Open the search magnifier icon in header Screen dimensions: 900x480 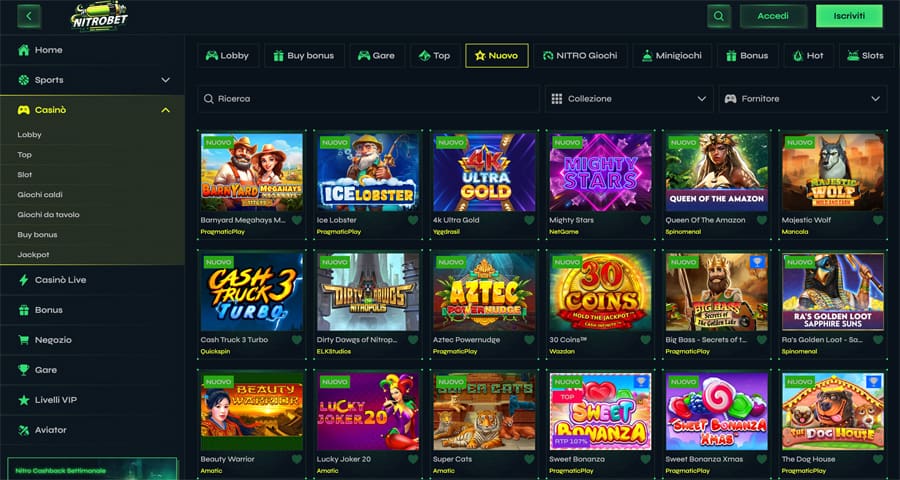coord(719,16)
